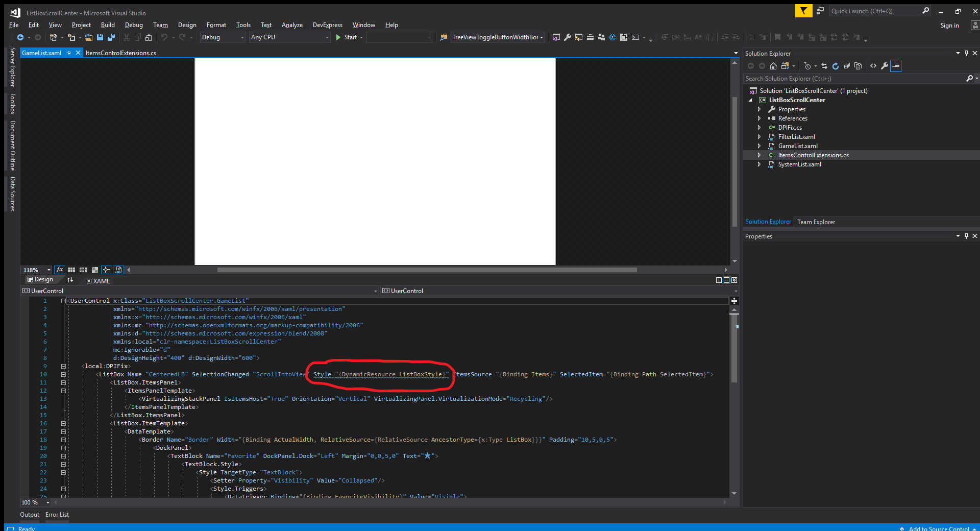Open the Any CPU platform dropdown
Image resolution: width=980 pixels, height=531 pixels.
pyautogui.click(x=290, y=37)
